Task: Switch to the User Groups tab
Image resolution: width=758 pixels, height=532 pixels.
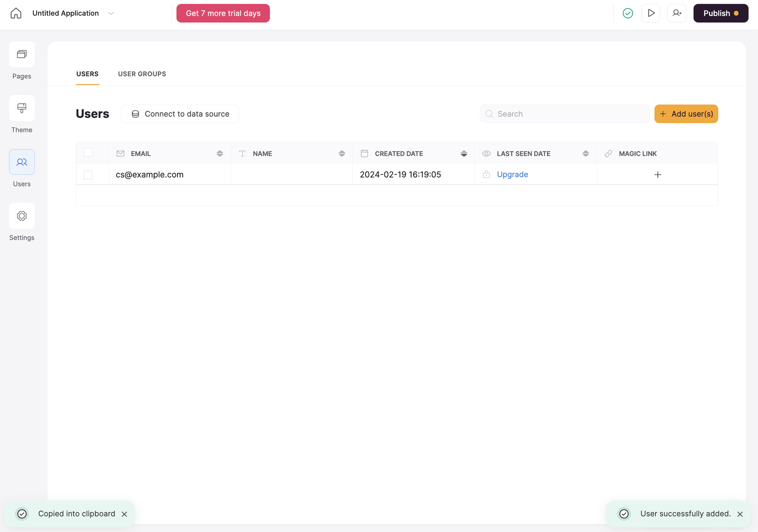Action: pos(142,74)
